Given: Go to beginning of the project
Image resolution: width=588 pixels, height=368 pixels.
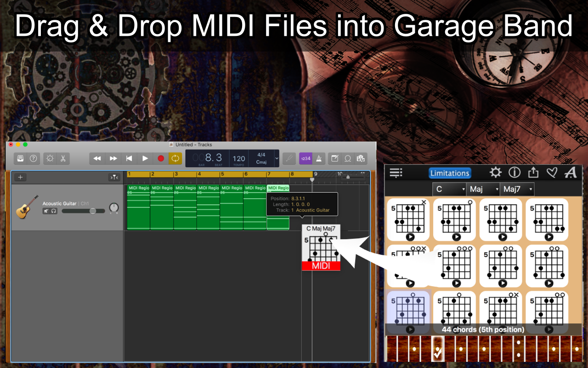Looking at the screenshot, I should pos(129,158).
